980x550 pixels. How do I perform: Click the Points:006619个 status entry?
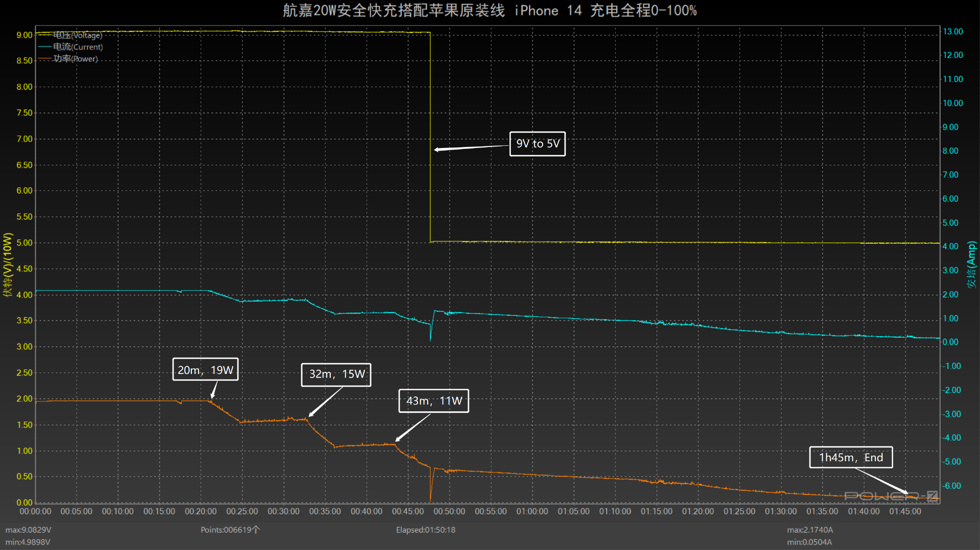[x=230, y=530]
